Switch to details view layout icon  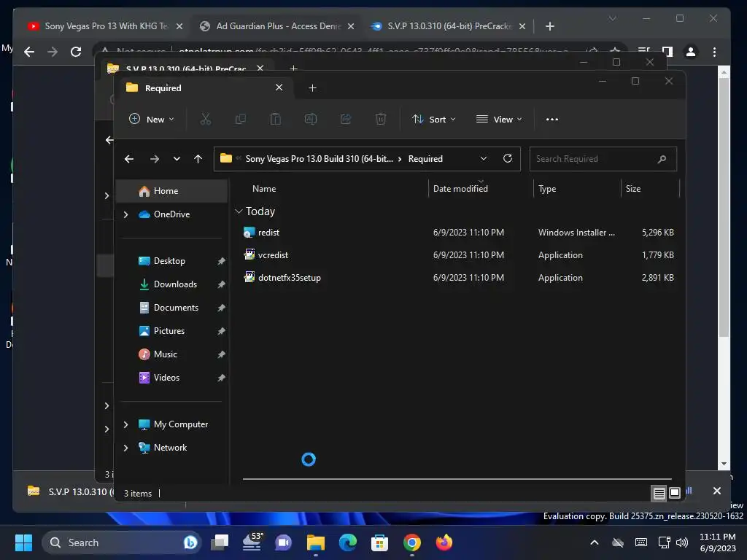pos(659,494)
